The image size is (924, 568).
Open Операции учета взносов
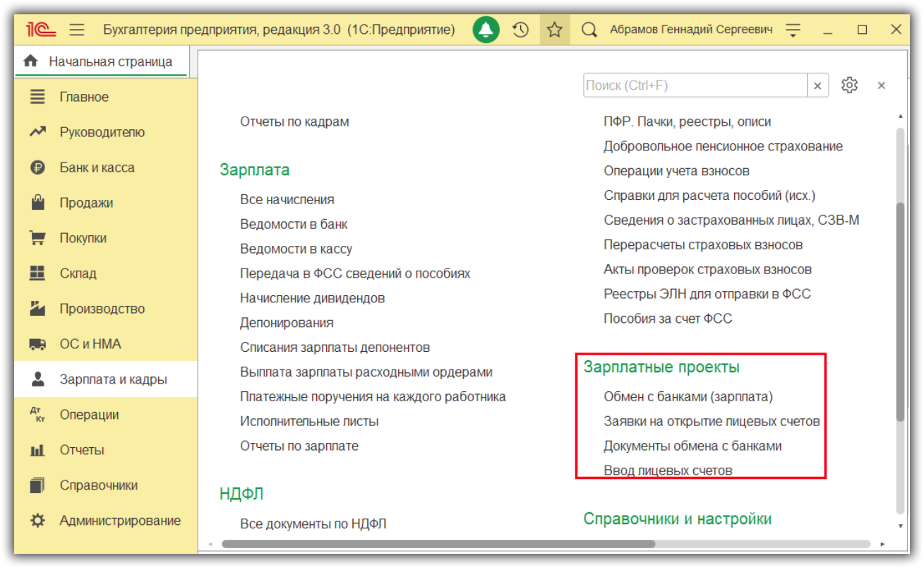pyautogui.click(x=676, y=171)
